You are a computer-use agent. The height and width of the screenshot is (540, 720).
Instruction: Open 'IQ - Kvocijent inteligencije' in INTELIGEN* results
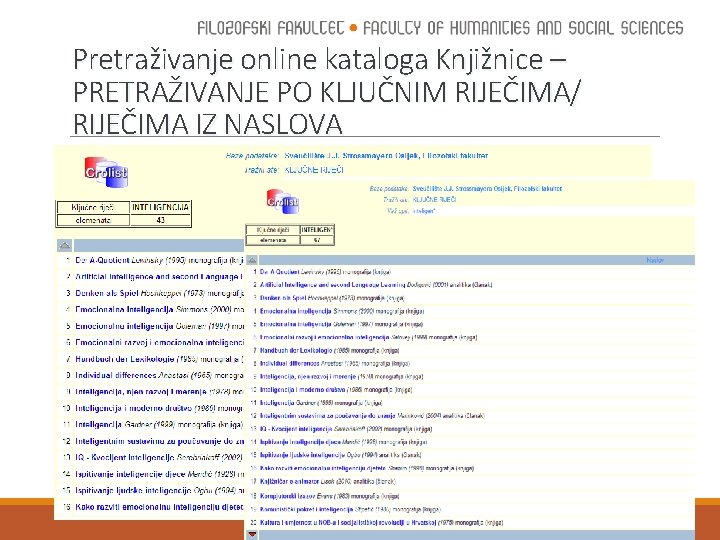coord(296,429)
